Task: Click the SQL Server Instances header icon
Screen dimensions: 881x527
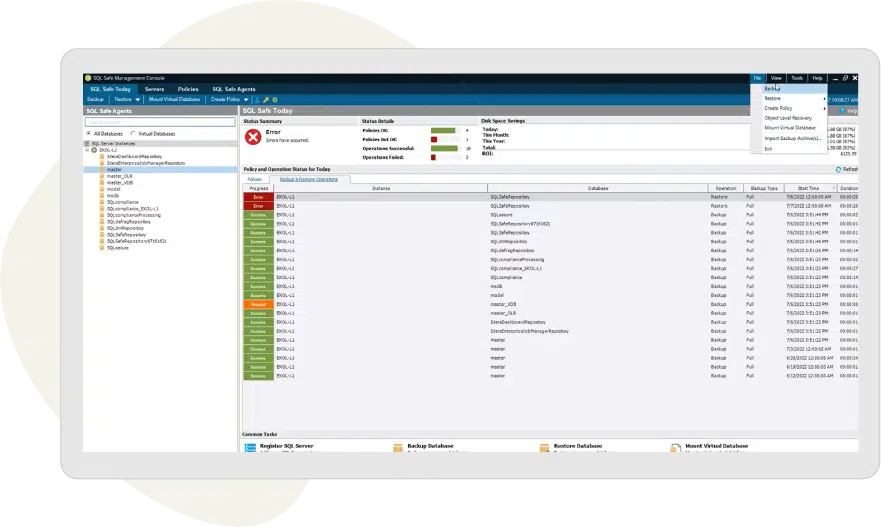Action: point(87,144)
